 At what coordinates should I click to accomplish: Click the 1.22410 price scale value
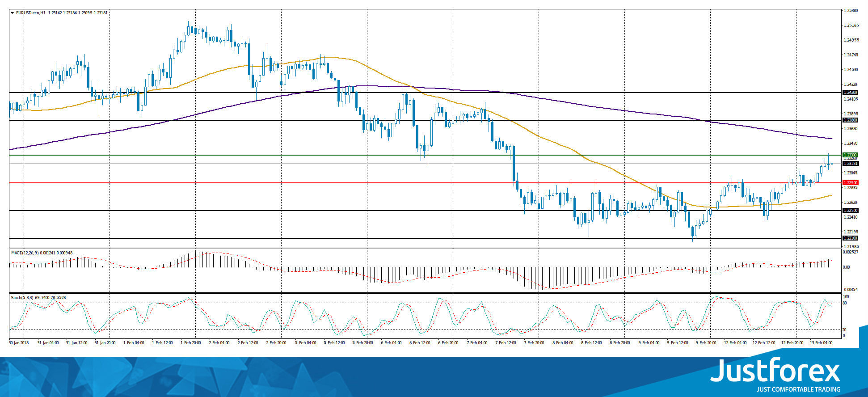coord(851,217)
